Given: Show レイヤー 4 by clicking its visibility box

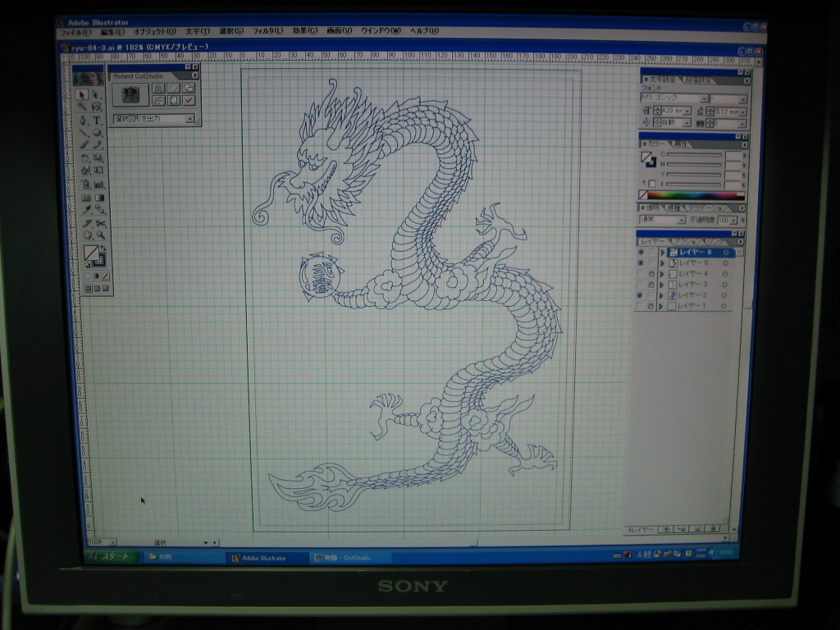Looking at the screenshot, I should (x=640, y=274).
